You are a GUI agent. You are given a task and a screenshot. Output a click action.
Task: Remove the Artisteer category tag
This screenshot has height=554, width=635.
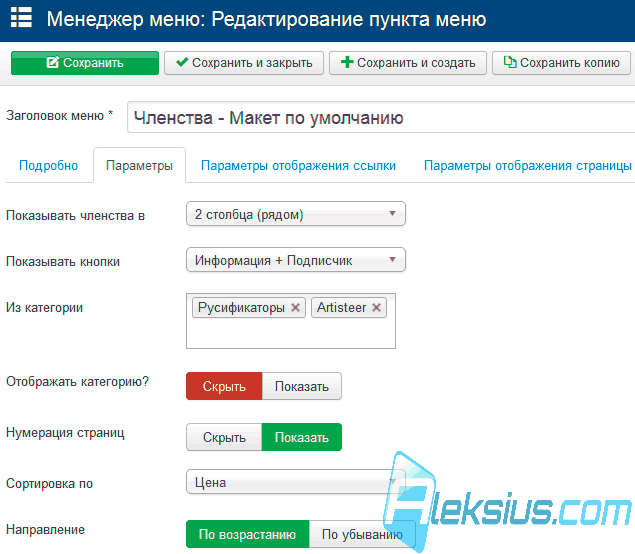coord(377,308)
